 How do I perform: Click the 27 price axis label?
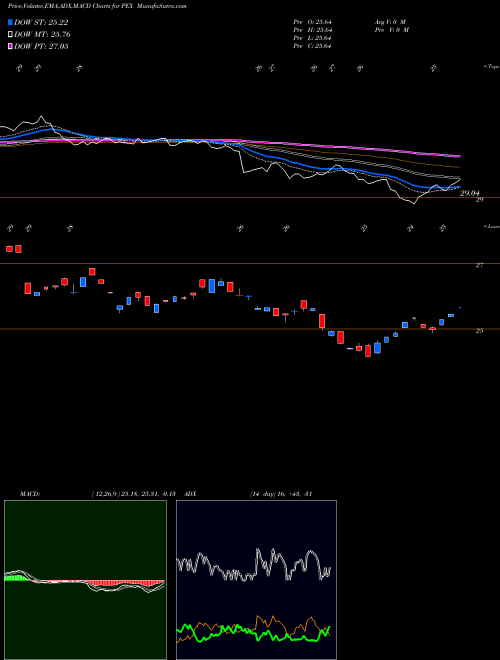[479, 265]
